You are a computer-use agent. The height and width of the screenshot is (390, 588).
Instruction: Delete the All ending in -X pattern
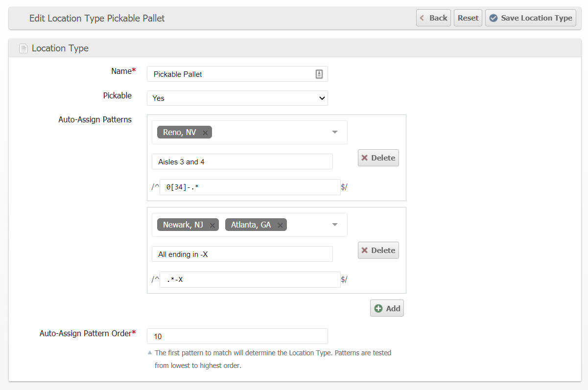(378, 250)
